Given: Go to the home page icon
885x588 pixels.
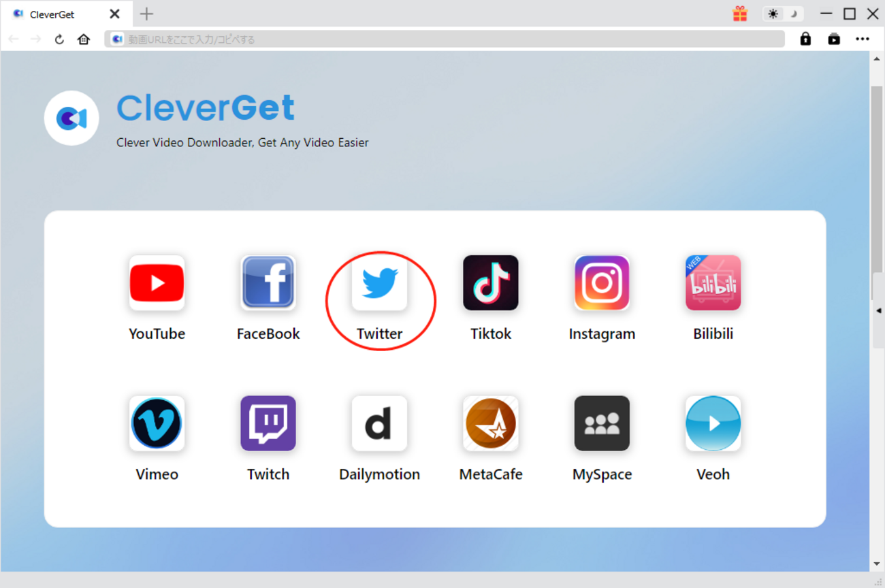Looking at the screenshot, I should [84, 39].
